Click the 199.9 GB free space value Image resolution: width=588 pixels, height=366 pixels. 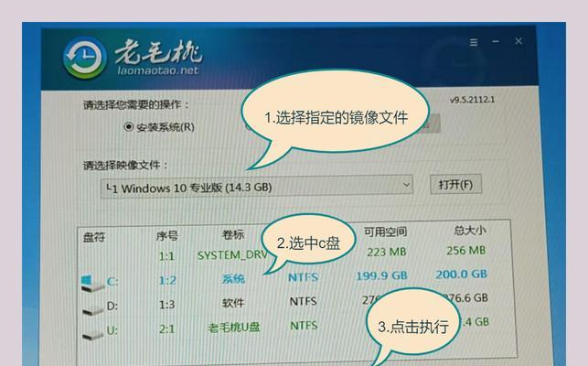coord(381,276)
